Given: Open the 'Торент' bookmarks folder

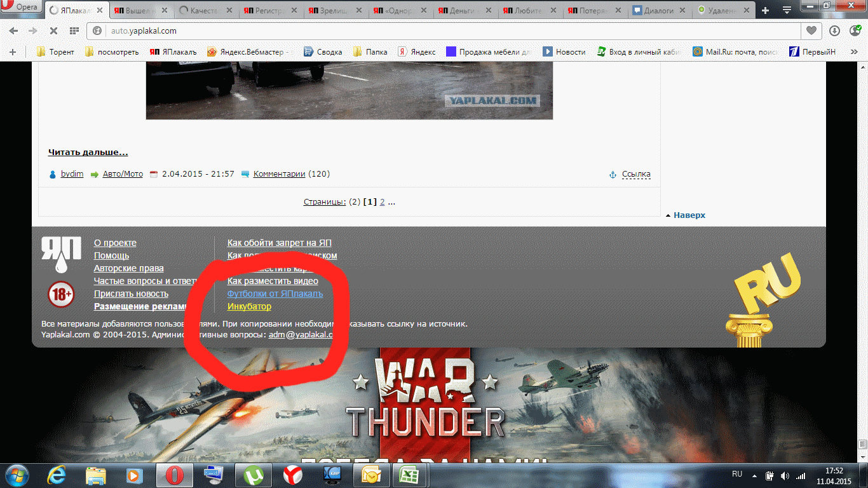Looking at the screenshot, I should click(55, 52).
